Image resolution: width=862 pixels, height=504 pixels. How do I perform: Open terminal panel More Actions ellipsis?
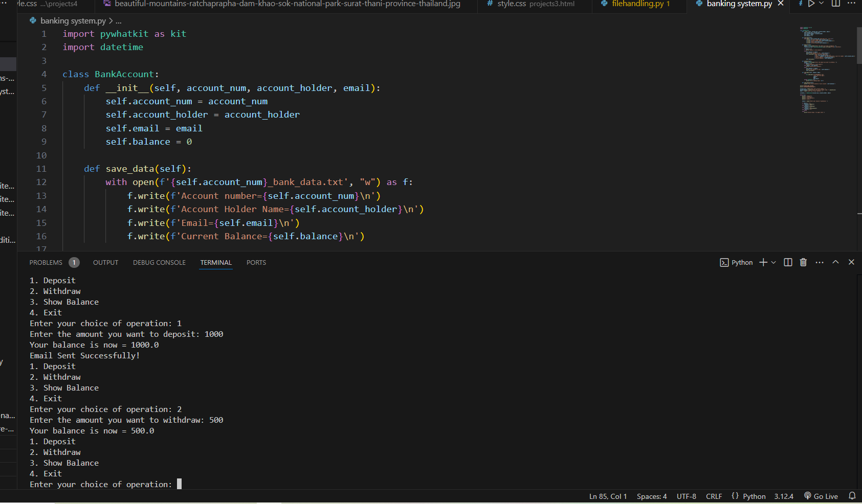(x=820, y=262)
